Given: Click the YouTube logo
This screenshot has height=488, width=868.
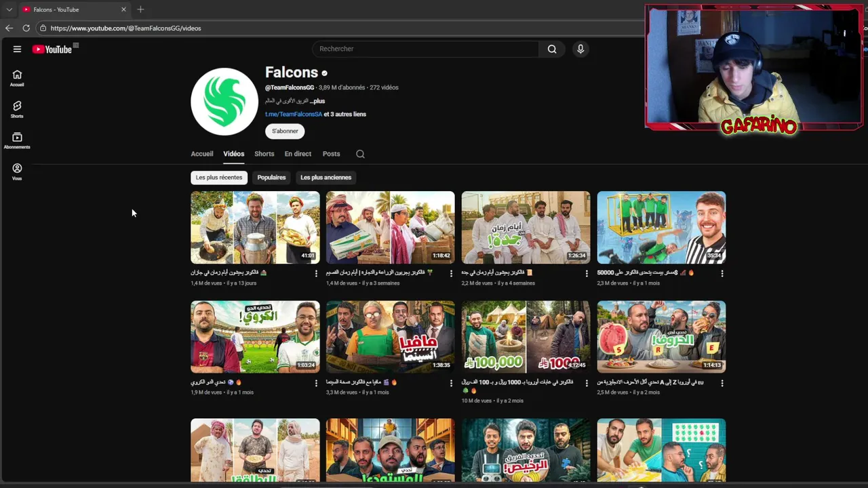Looking at the screenshot, I should 52,49.
